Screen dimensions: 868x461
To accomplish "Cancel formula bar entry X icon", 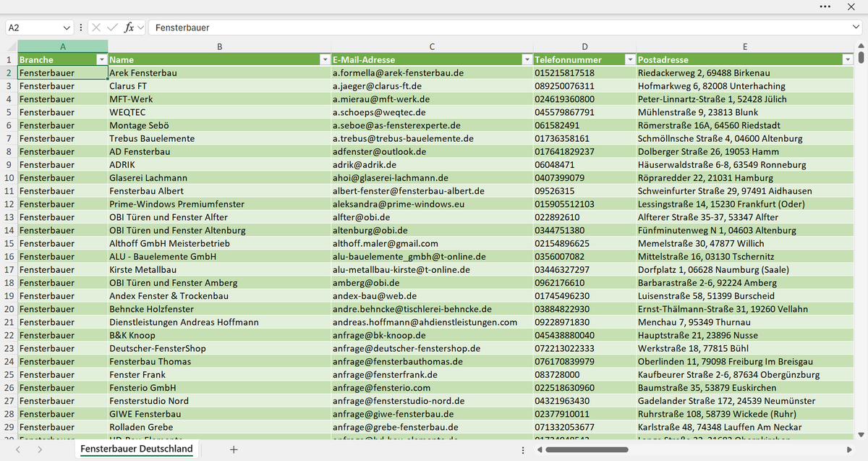I will coord(96,28).
